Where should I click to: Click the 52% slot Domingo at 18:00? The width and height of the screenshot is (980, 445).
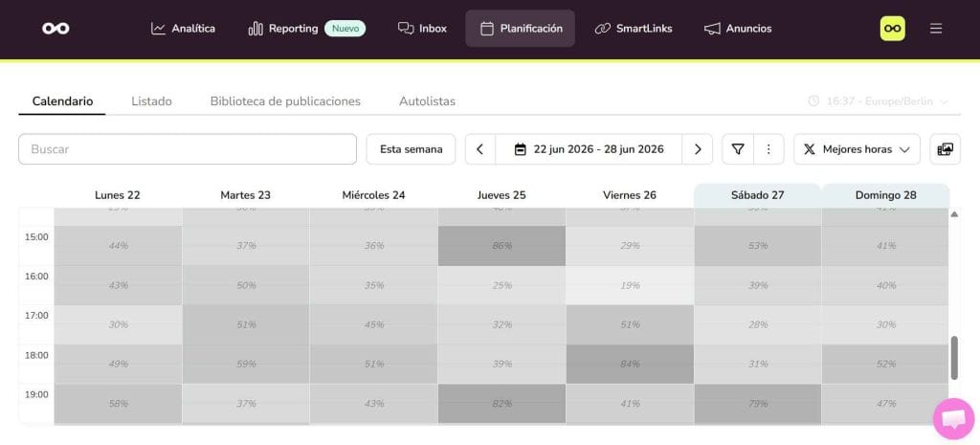tap(885, 364)
